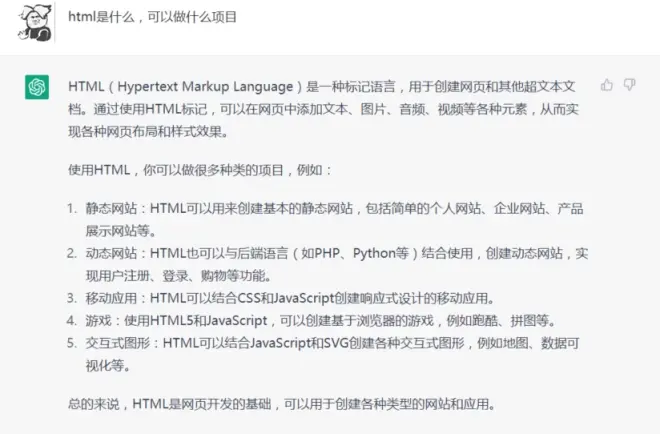Click the "5." list number marker
This screenshot has height=434, width=660.
[x=73, y=343]
